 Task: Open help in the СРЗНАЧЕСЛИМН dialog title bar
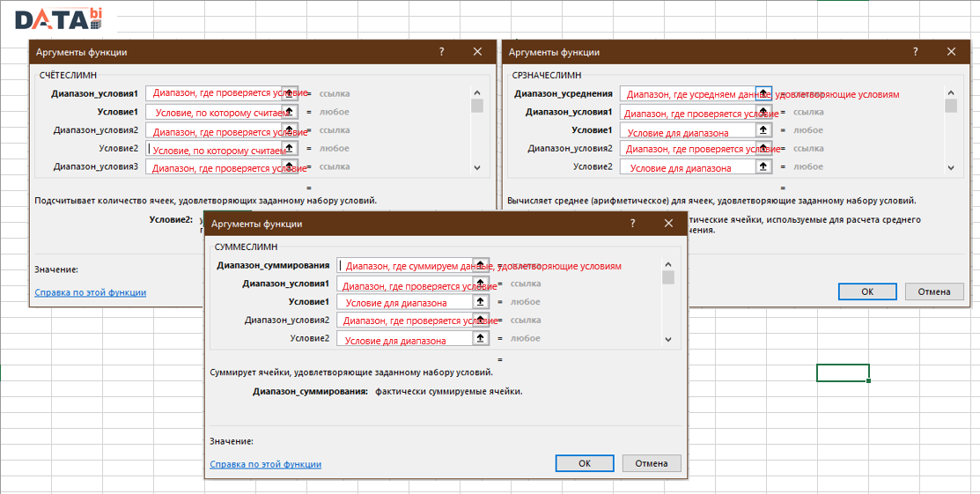point(916,52)
